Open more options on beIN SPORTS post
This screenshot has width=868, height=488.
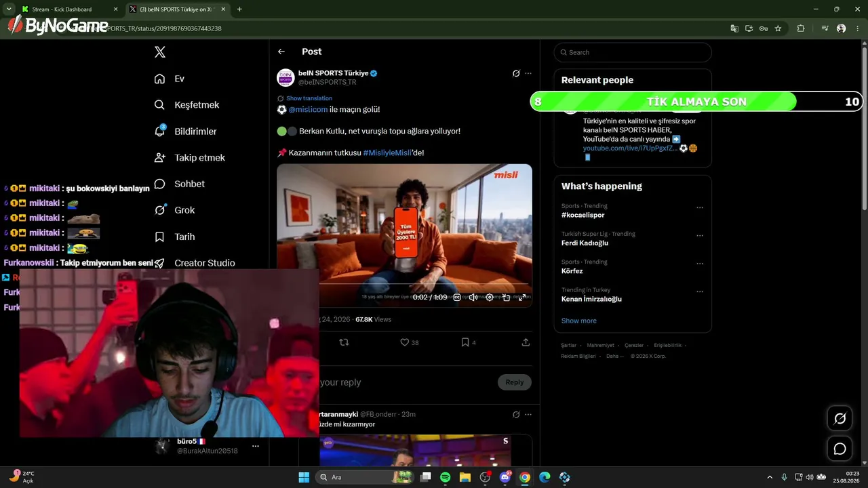(x=528, y=73)
